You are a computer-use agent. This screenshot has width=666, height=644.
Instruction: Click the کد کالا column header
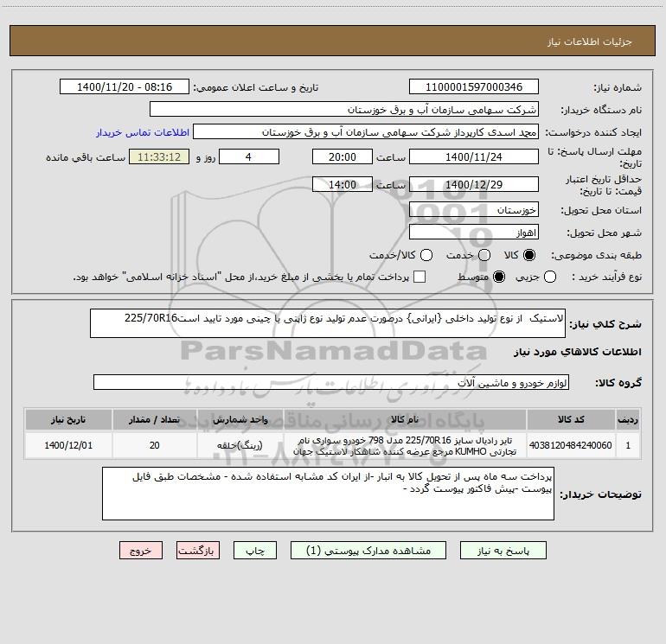[571, 419]
